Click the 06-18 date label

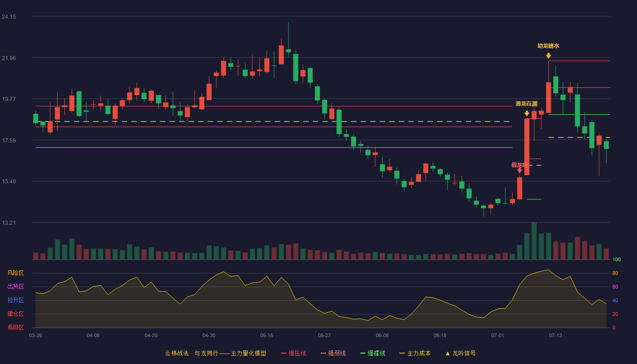pyautogui.click(x=440, y=335)
